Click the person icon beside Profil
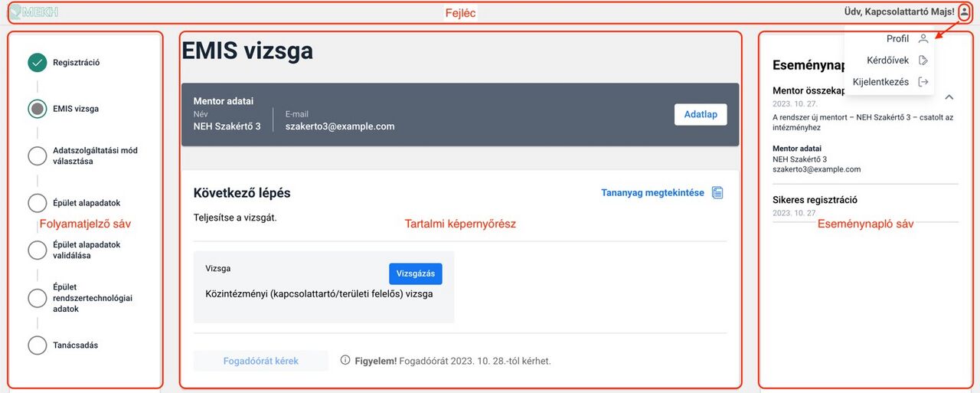The width and height of the screenshot is (980, 393). pyautogui.click(x=923, y=39)
